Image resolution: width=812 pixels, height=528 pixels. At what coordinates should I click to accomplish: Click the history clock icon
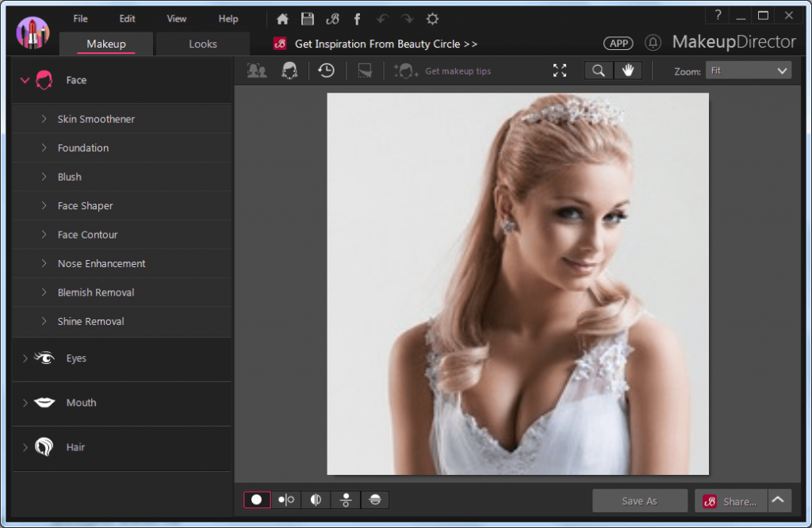326,71
